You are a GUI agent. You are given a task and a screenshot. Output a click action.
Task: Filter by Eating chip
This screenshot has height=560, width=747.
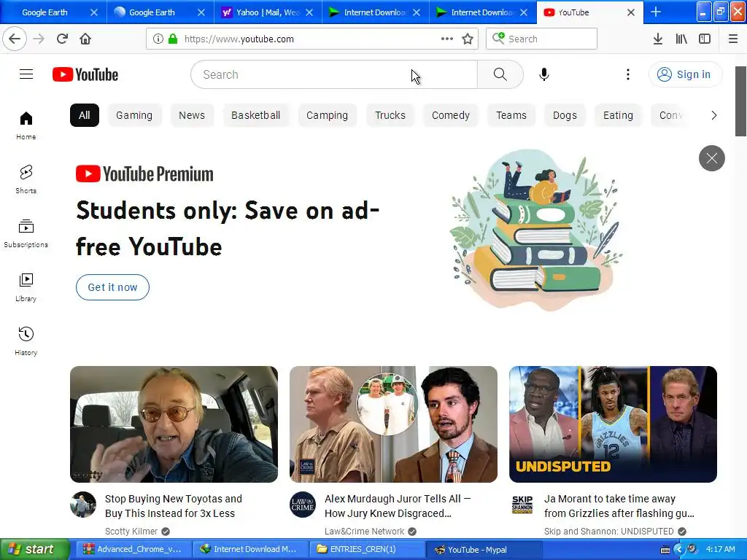619,115
